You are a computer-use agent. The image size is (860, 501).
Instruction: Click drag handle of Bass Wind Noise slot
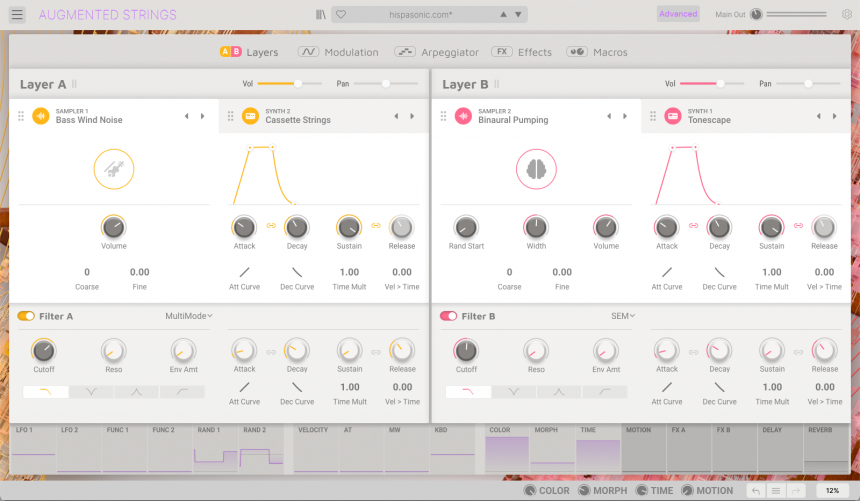coord(21,116)
